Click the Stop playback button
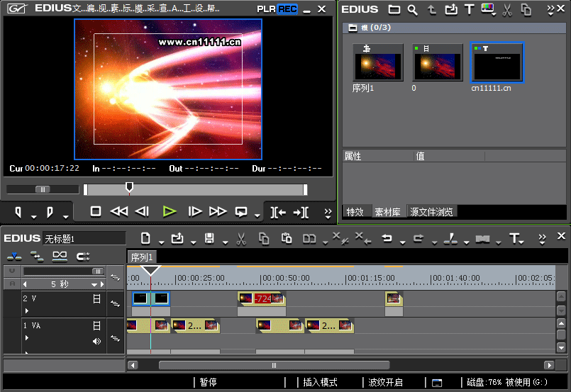The width and height of the screenshot is (571, 392). (x=96, y=211)
